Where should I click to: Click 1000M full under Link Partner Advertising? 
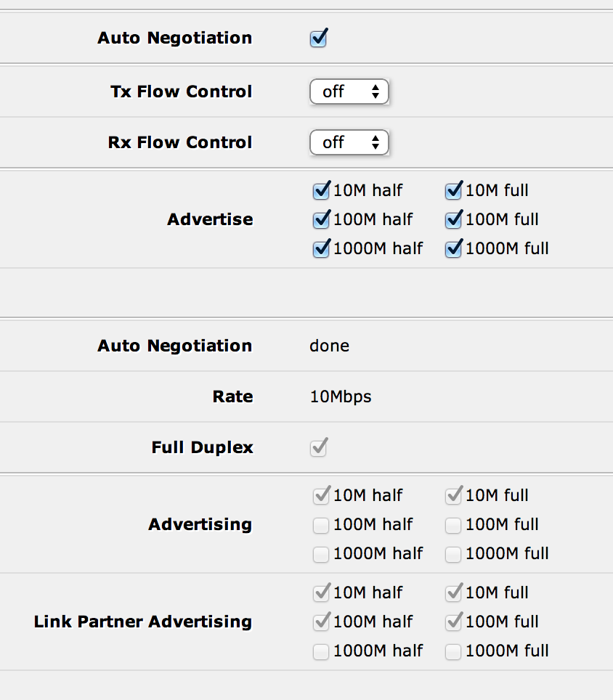[x=453, y=651]
